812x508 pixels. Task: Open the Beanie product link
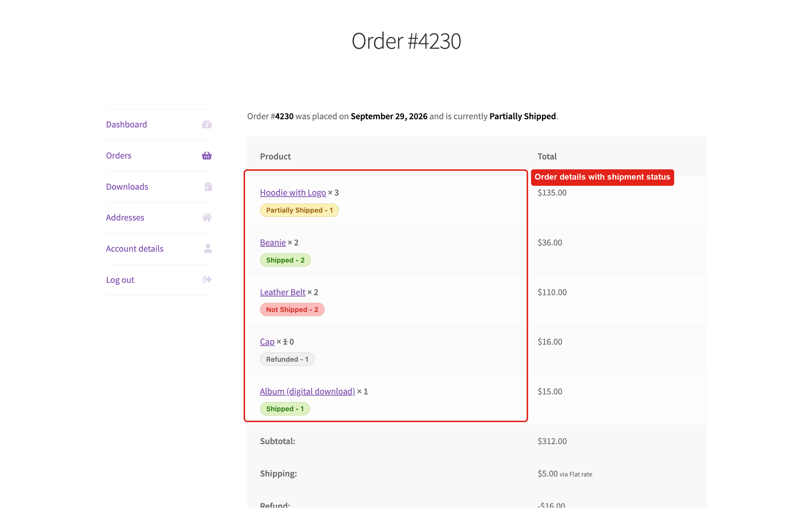273,242
